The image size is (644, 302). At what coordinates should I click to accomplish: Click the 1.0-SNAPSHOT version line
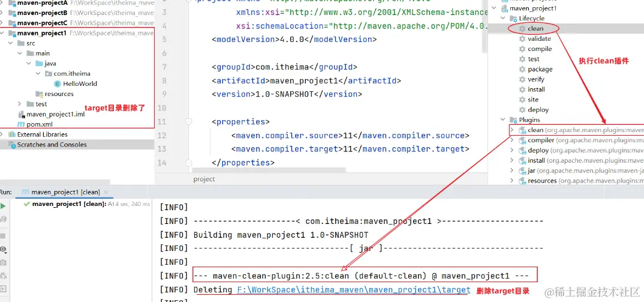click(x=287, y=94)
